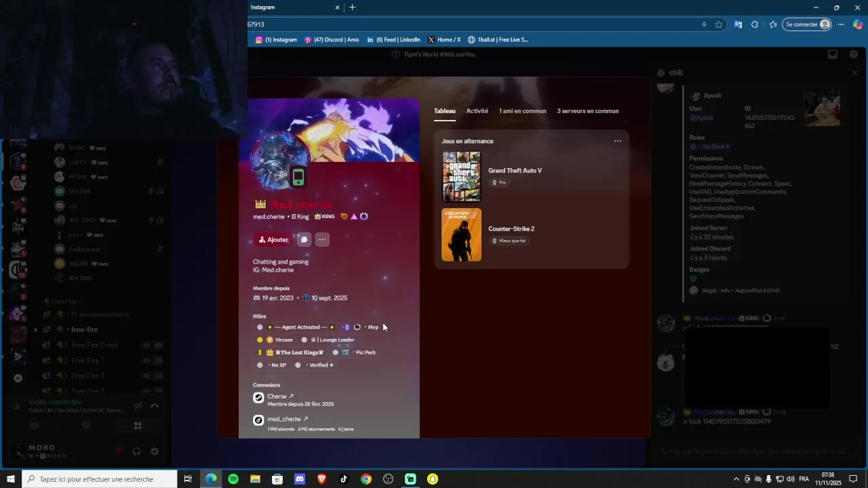Image resolution: width=868 pixels, height=488 pixels.
Task: Open Spotify from the taskbar
Action: [x=233, y=479]
